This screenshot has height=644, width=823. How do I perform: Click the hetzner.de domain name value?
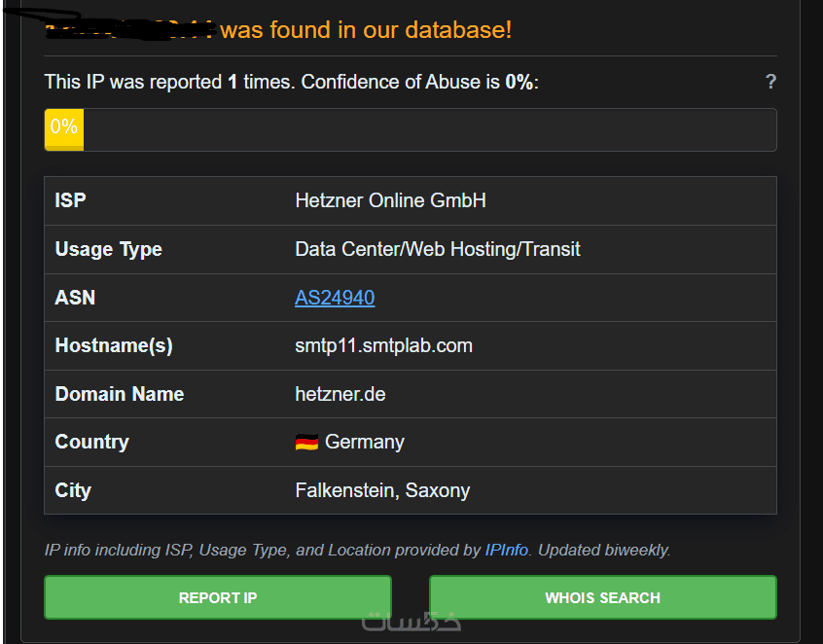pyautogui.click(x=341, y=394)
